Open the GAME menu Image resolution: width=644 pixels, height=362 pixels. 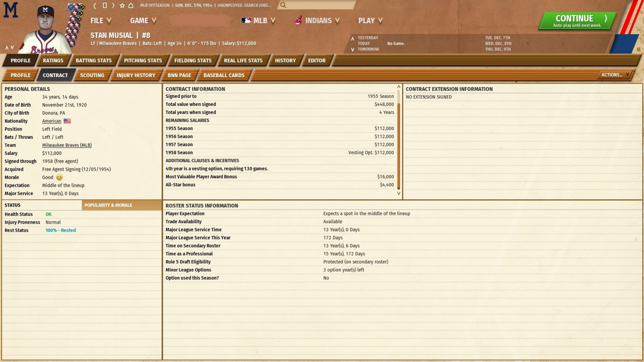(x=143, y=20)
